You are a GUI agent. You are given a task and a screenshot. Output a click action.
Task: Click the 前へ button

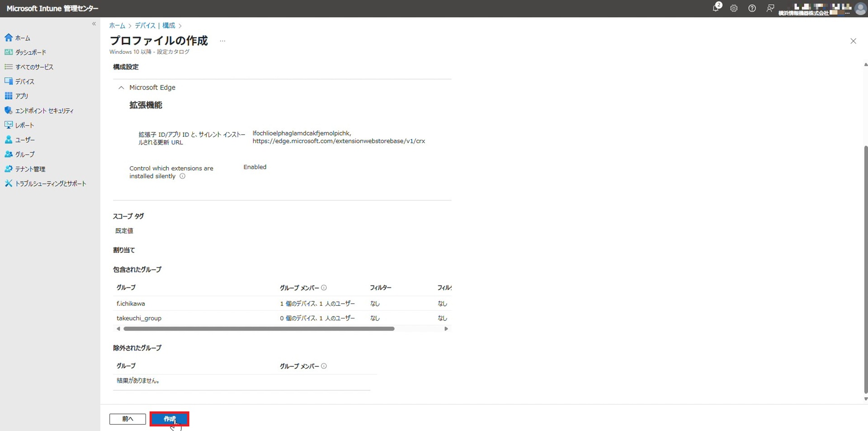click(127, 419)
